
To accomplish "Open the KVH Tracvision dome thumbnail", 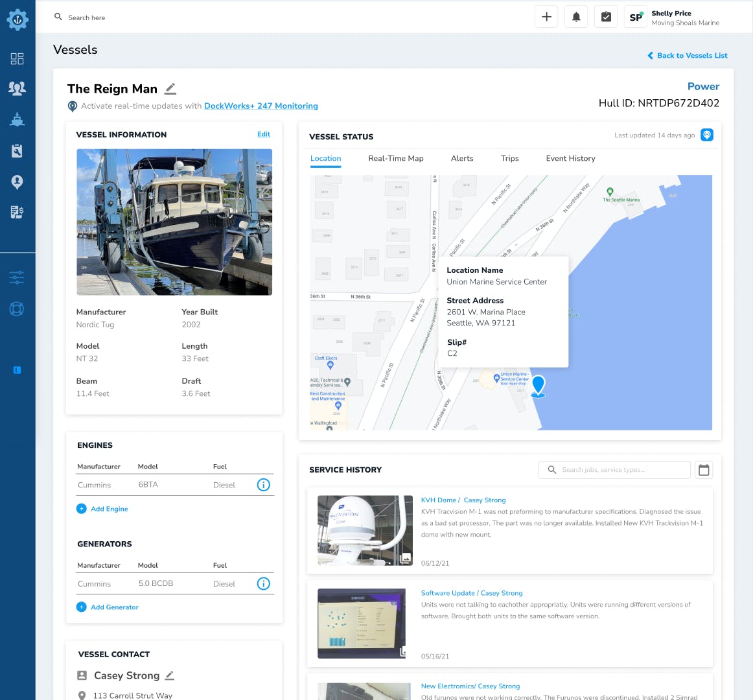I will (365, 530).
